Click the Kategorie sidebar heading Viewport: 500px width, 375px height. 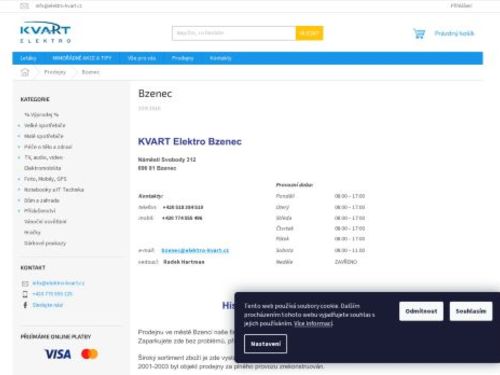tap(35, 99)
